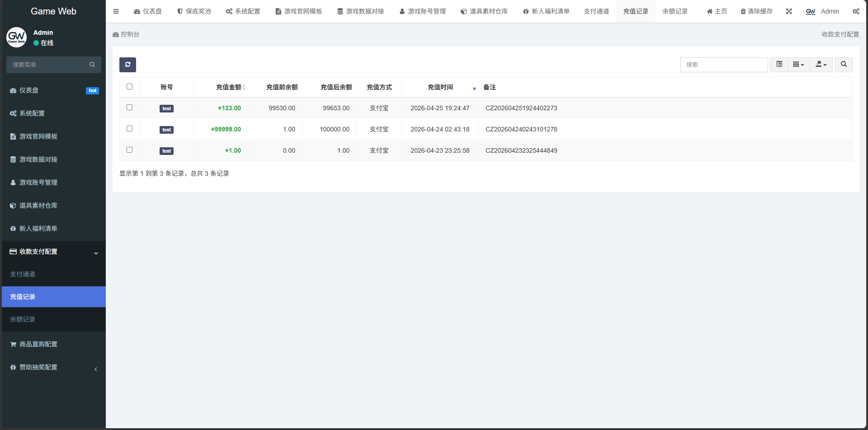Click the 清除缓存 button in top bar
This screenshot has height=430, width=868.
click(x=756, y=11)
